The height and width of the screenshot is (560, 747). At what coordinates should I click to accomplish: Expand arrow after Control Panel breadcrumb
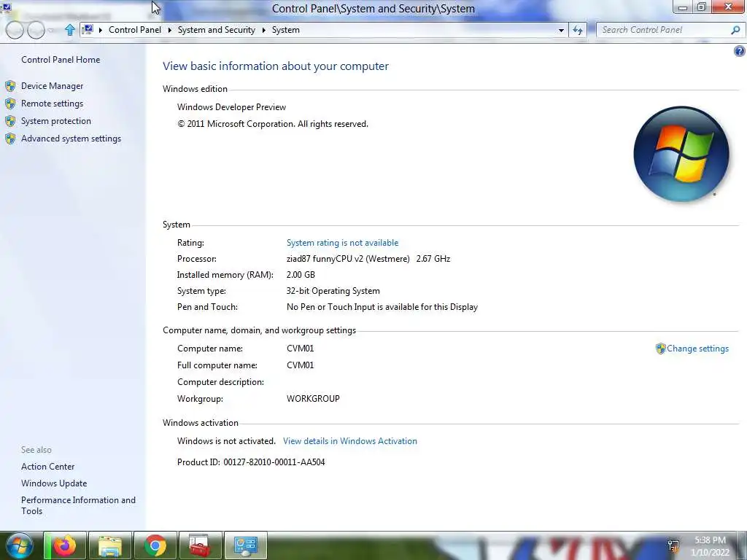coord(169,30)
